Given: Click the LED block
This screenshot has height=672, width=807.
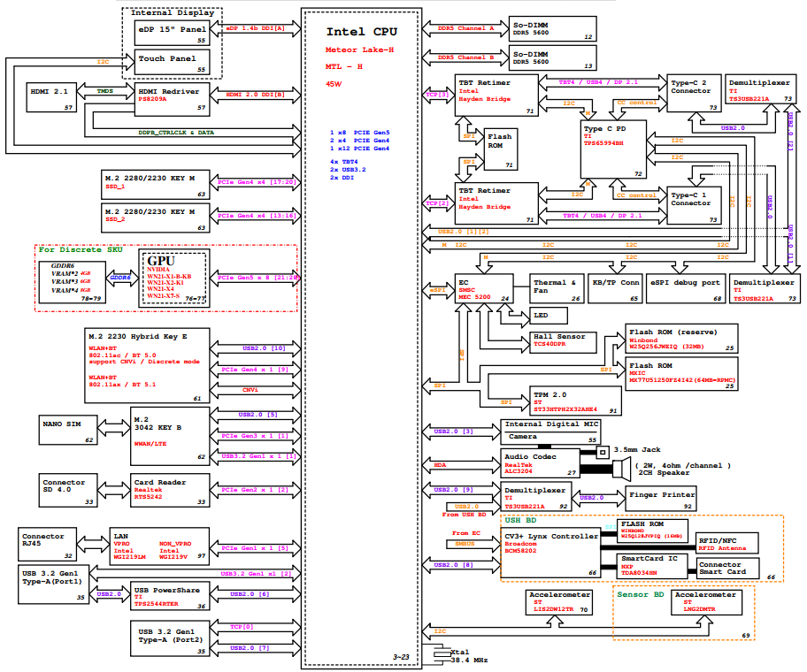Looking at the screenshot, I should (549, 316).
